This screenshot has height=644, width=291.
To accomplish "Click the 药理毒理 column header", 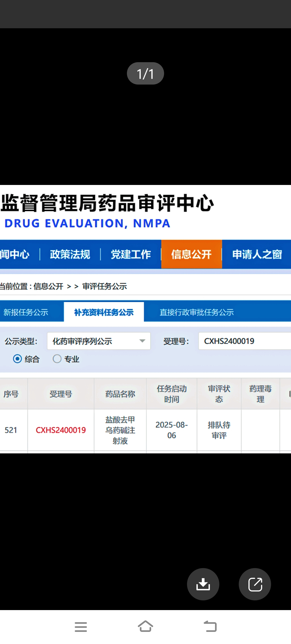I will pyautogui.click(x=260, y=394).
